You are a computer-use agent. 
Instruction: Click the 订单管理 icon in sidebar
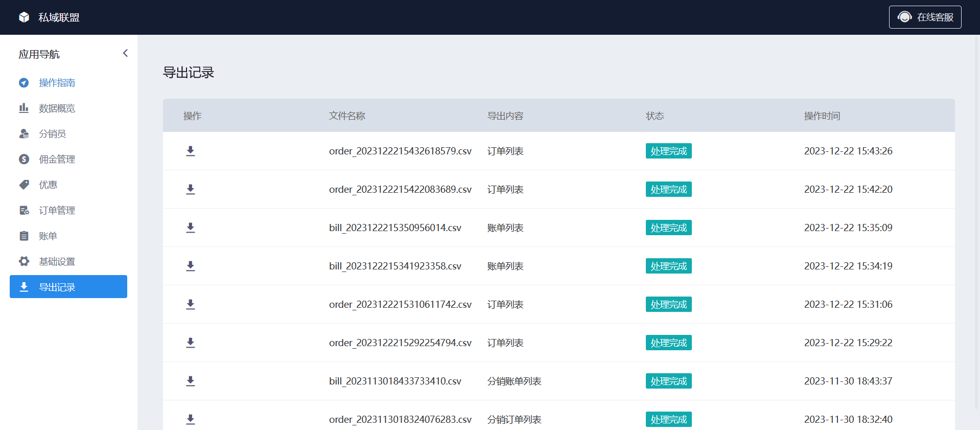pyautogui.click(x=24, y=210)
